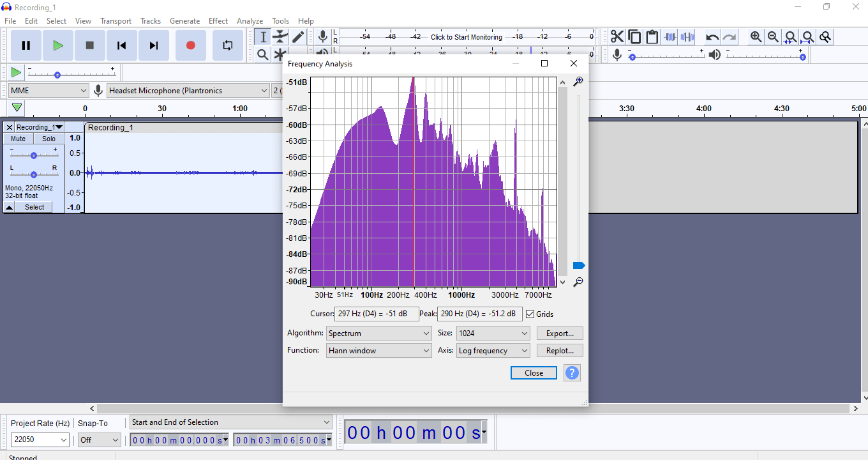This screenshot has height=460, width=868.
Task: Open the Function dropdown showing Hann window
Action: coord(378,350)
